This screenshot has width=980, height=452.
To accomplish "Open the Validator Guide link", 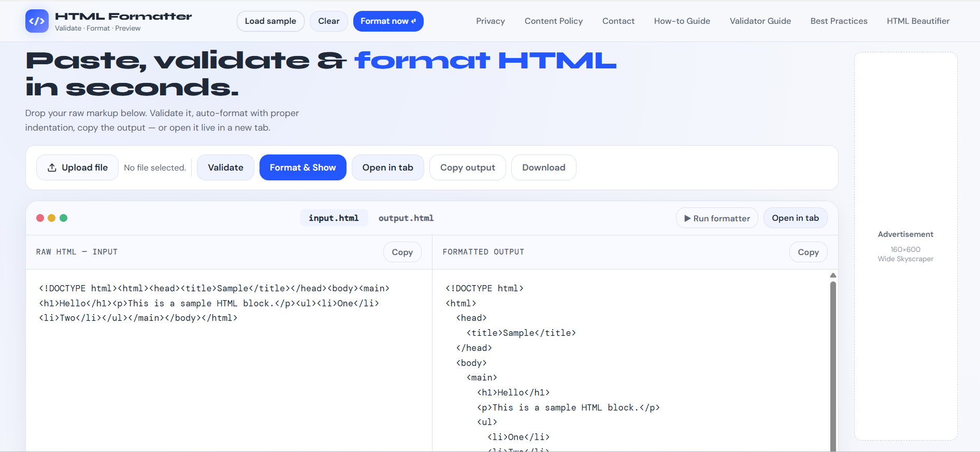I will click(x=760, y=21).
